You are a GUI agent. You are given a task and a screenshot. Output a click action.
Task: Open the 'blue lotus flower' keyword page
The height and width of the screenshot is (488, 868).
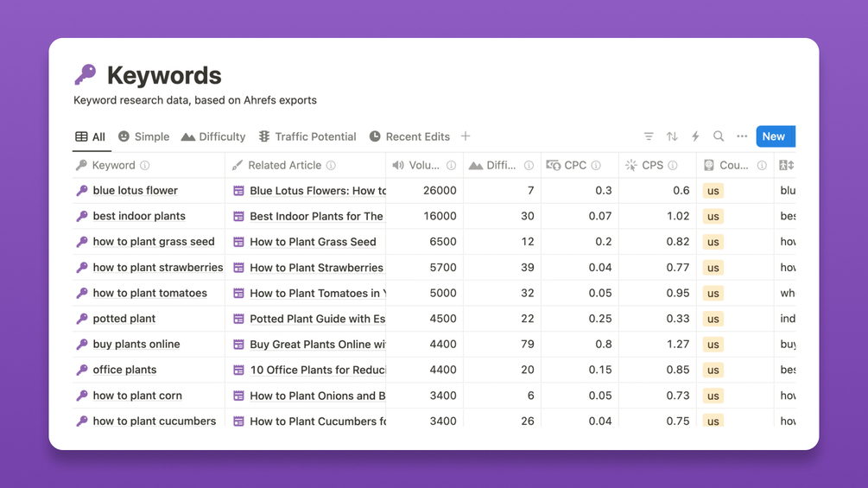click(135, 190)
